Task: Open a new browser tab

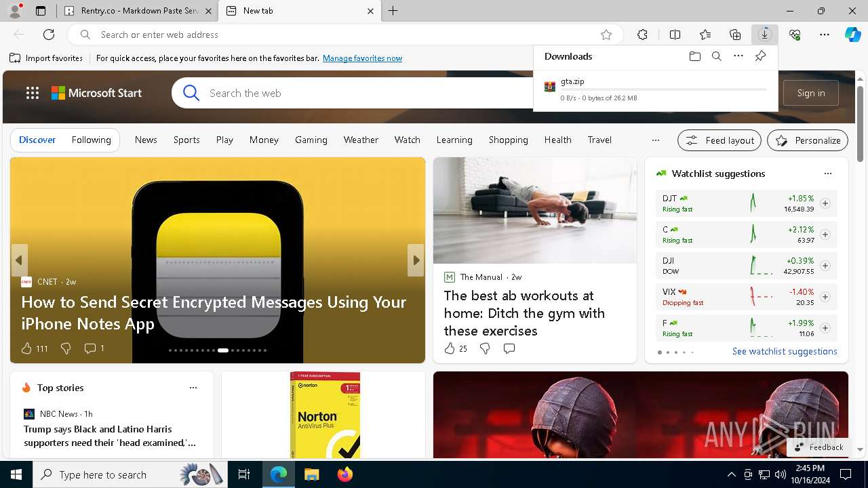Action: coord(393,11)
